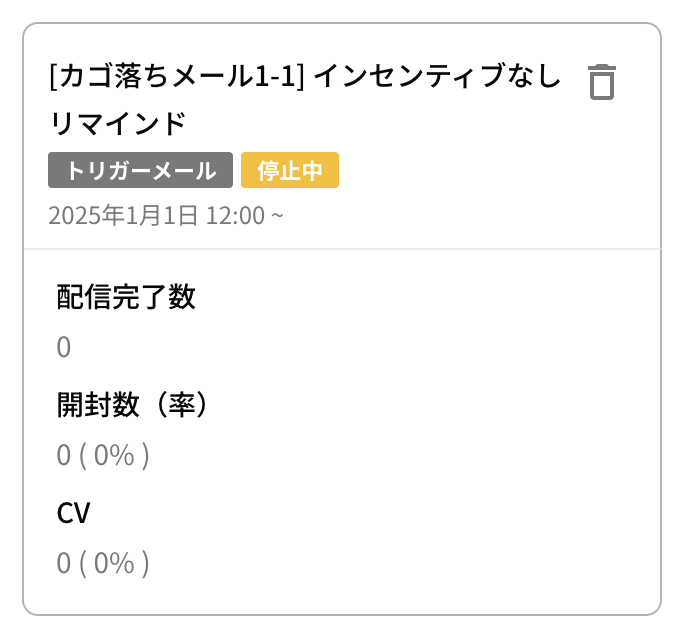Click the tilde after the 12:00 time
686x638 pixels.
277,216
